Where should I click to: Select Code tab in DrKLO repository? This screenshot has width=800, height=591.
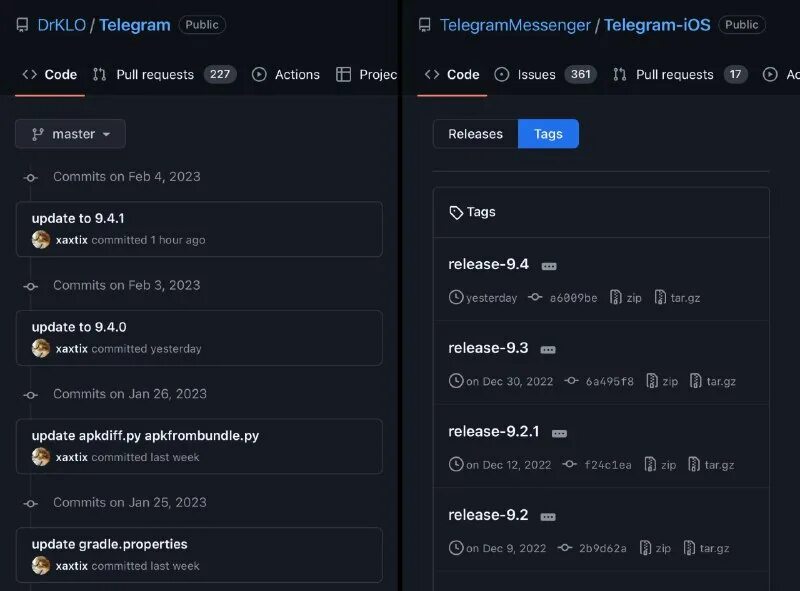50,75
